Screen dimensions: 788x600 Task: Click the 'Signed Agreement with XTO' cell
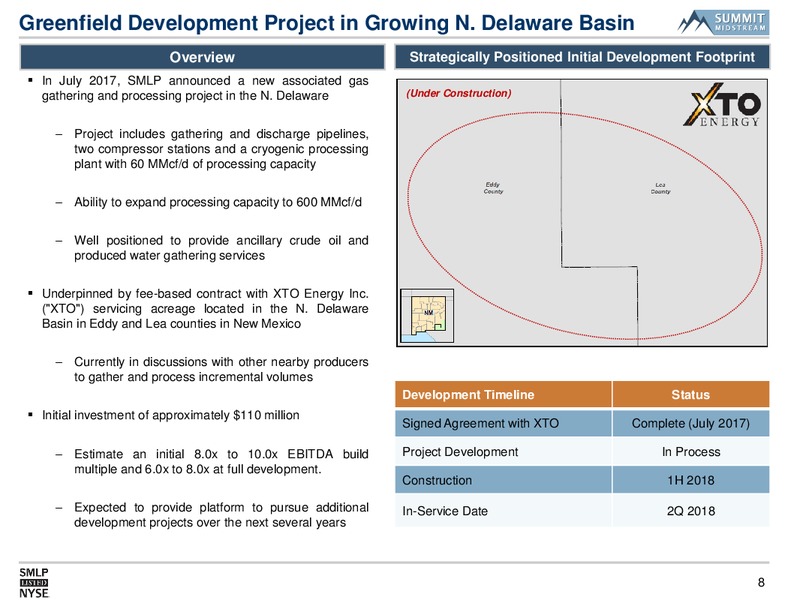click(504, 423)
